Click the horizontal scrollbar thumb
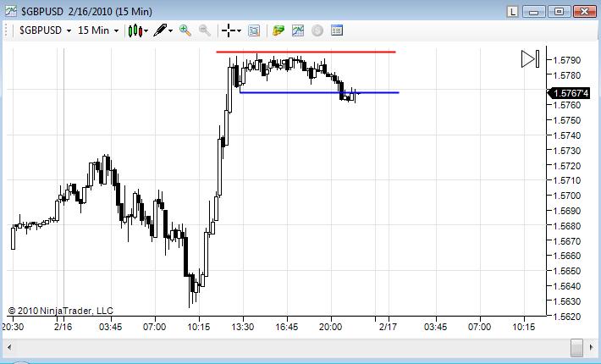The image size is (601, 364). point(576,347)
